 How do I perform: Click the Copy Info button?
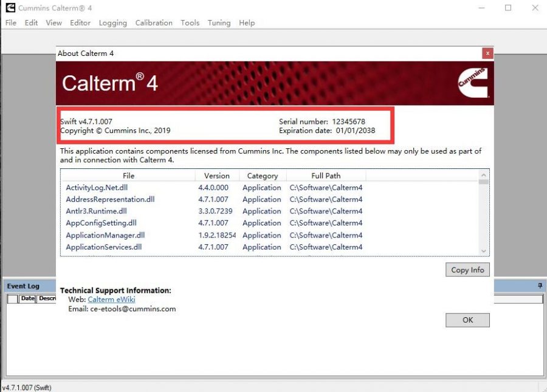(467, 269)
